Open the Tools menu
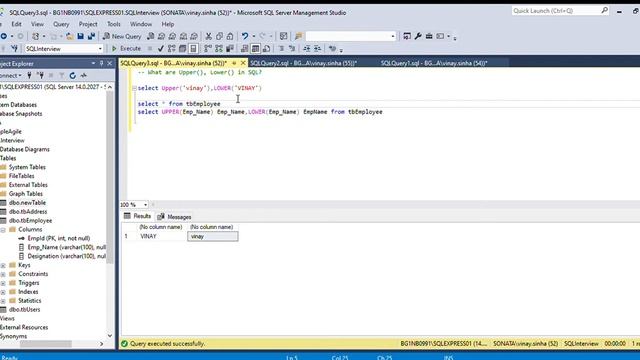Screen dimensions: 640x360 click(113, 24)
